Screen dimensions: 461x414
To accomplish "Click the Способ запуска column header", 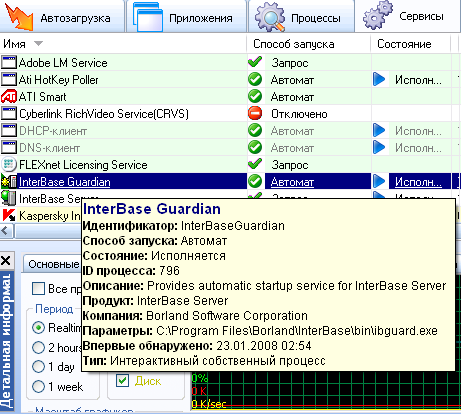I will coord(308,44).
